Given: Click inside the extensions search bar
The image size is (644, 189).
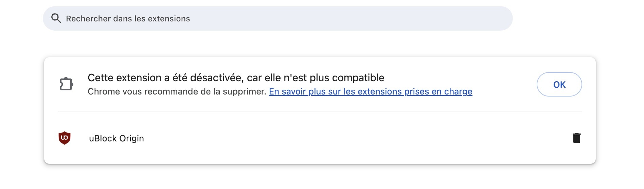Looking at the screenshot, I should coord(278,18).
